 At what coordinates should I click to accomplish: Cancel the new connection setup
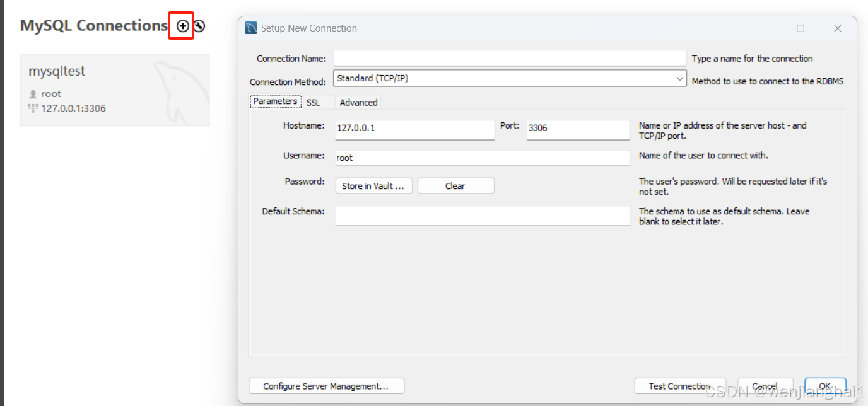(765, 386)
